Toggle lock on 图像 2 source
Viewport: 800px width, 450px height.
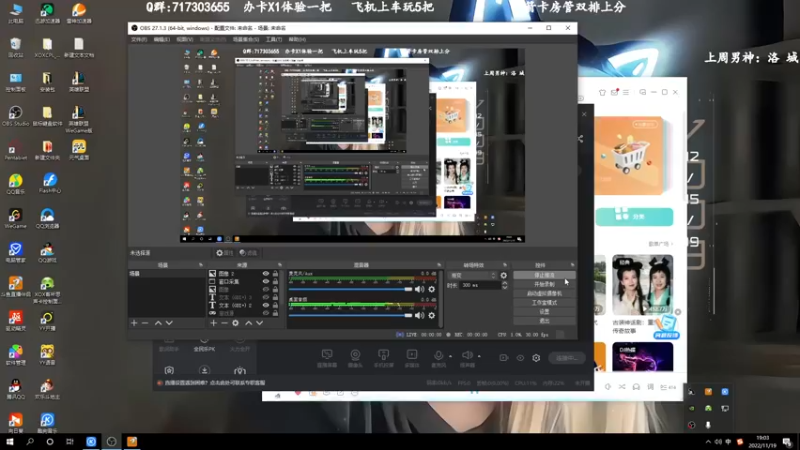pos(276,274)
